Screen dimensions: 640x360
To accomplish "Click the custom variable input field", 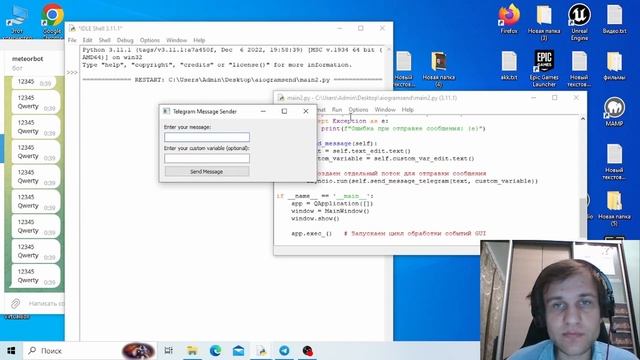I will click(x=207, y=158).
